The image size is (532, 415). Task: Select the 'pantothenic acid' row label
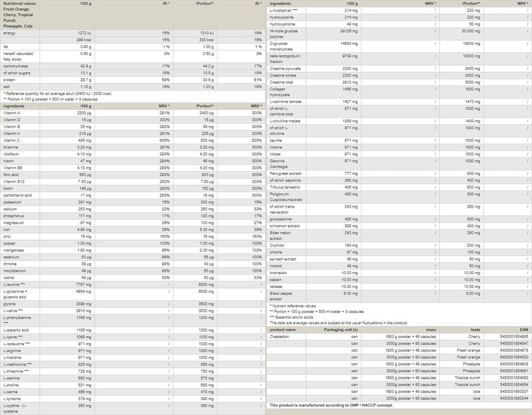tap(18, 195)
